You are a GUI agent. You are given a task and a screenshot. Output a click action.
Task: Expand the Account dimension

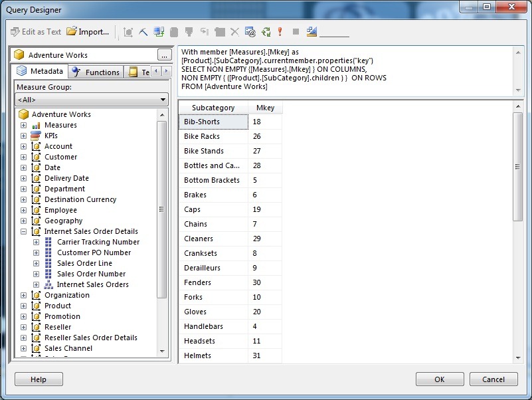(x=23, y=147)
